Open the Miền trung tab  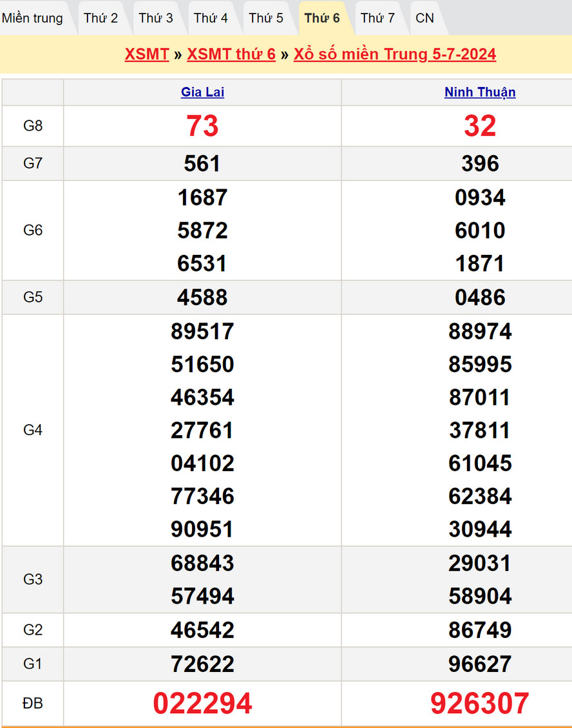33,18
